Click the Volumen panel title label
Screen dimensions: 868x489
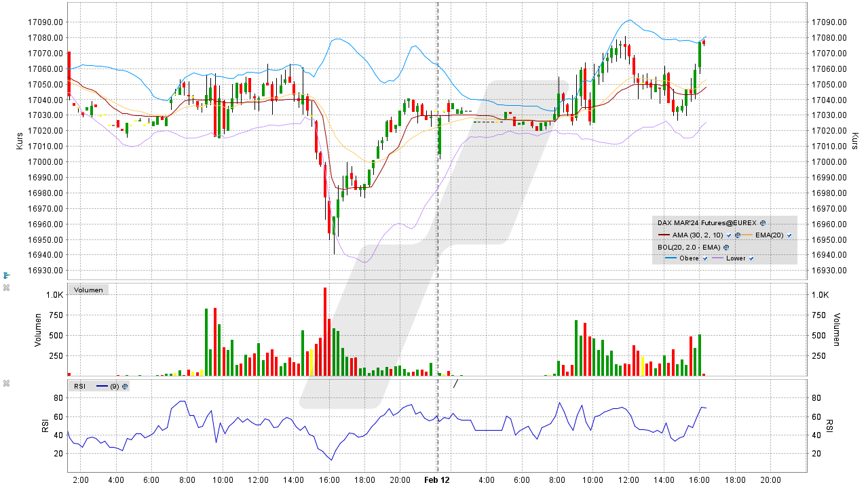[x=88, y=290]
